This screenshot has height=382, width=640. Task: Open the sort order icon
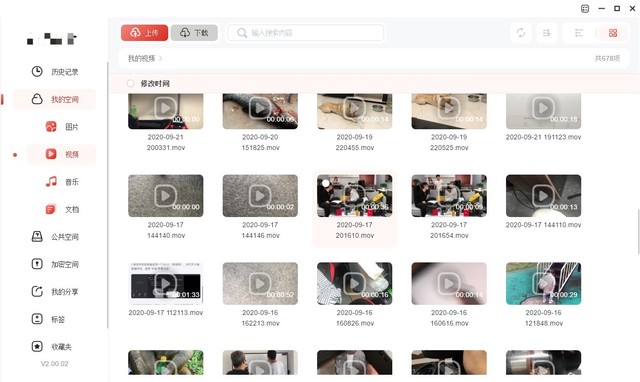(547, 33)
